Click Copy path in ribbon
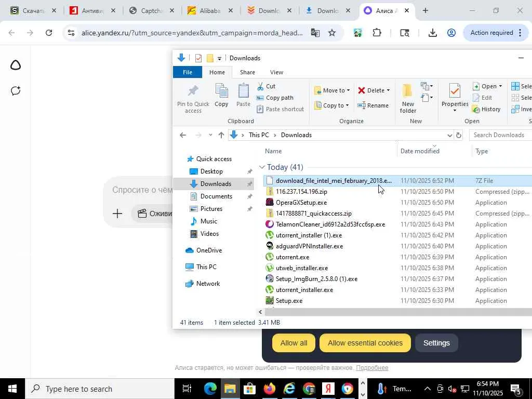Screen dimensions: 532x399 pyautogui.click(x=275, y=98)
